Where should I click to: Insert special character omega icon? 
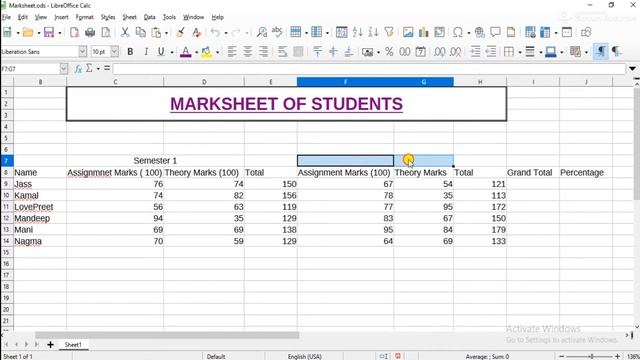tap(458, 32)
